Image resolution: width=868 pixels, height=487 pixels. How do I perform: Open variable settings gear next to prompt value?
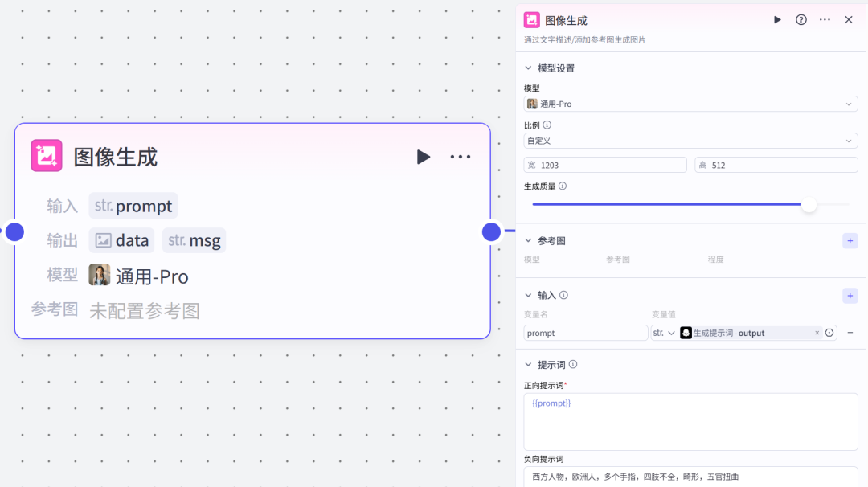(829, 332)
